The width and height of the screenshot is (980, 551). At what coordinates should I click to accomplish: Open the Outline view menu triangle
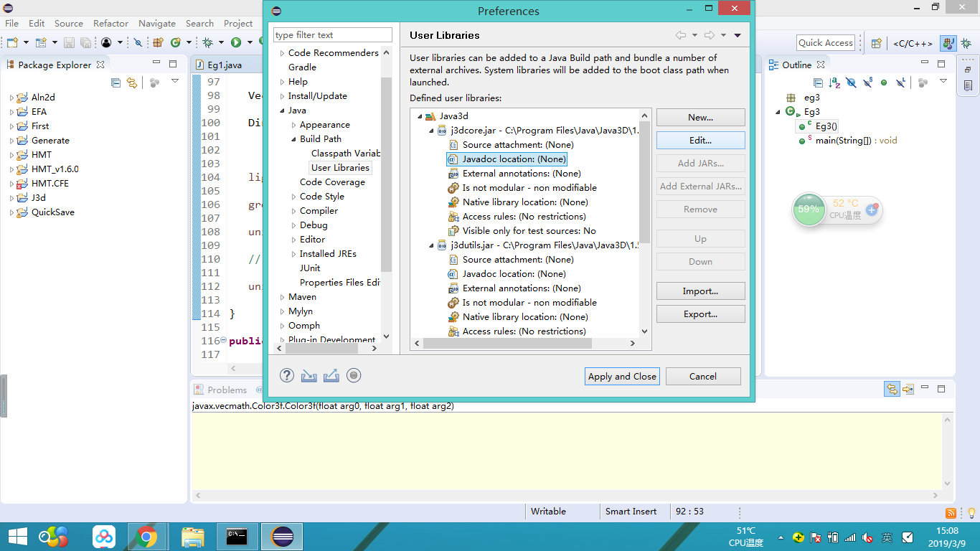[943, 81]
